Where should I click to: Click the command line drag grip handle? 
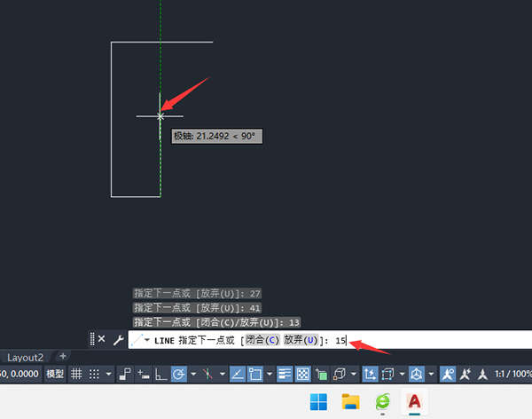click(92, 339)
